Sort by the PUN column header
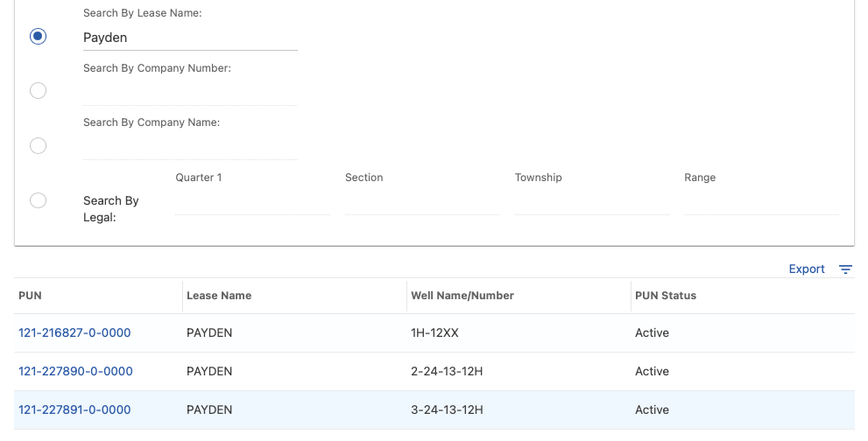Image resolution: width=868 pixels, height=441 pixels. pyautogui.click(x=30, y=296)
